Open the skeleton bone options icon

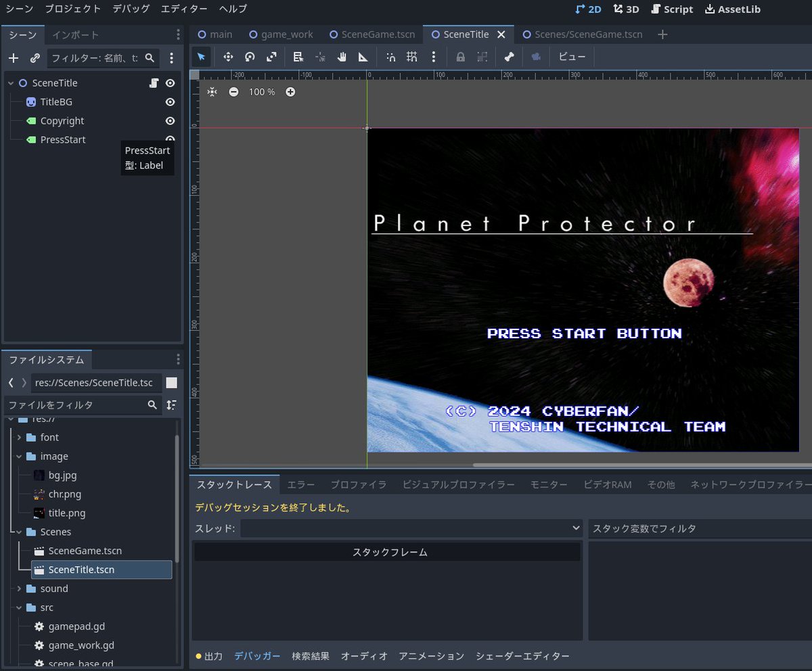click(509, 57)
